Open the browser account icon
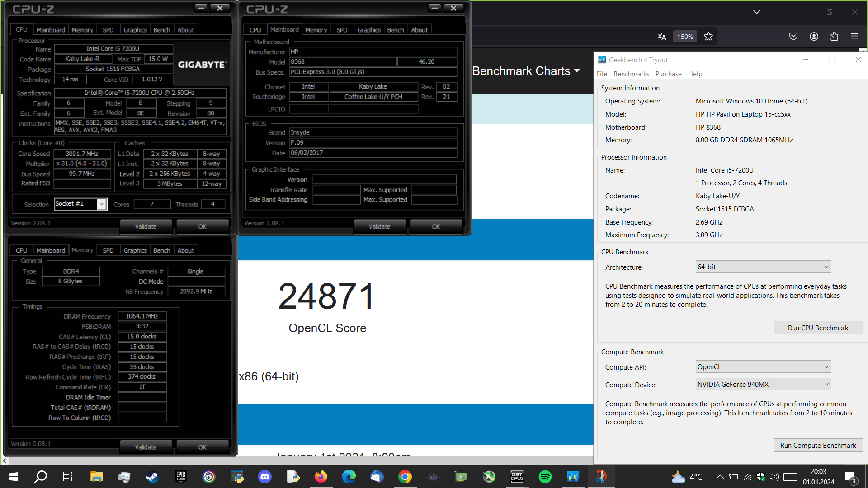 814,36
